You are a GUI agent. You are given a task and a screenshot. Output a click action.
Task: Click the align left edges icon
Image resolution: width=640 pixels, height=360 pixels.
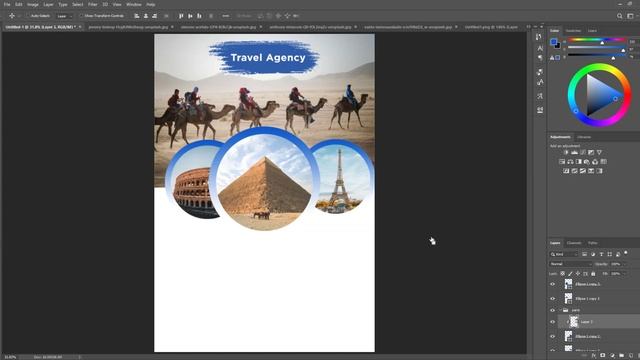pos(137,16)
